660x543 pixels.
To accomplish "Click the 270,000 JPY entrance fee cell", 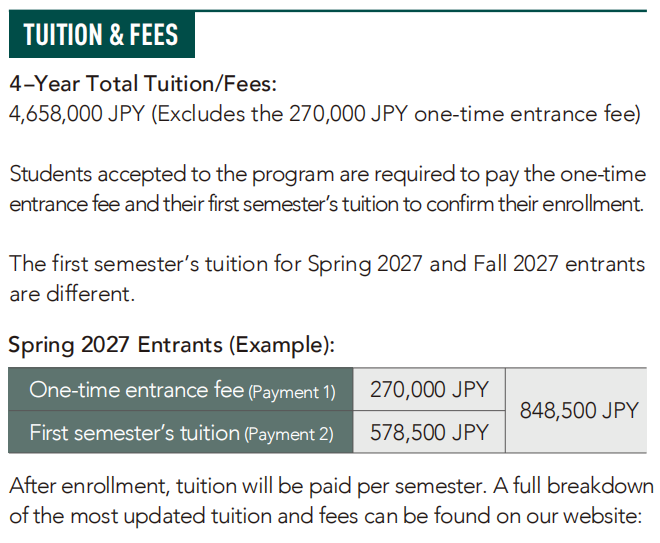I will tap(429, 389).
